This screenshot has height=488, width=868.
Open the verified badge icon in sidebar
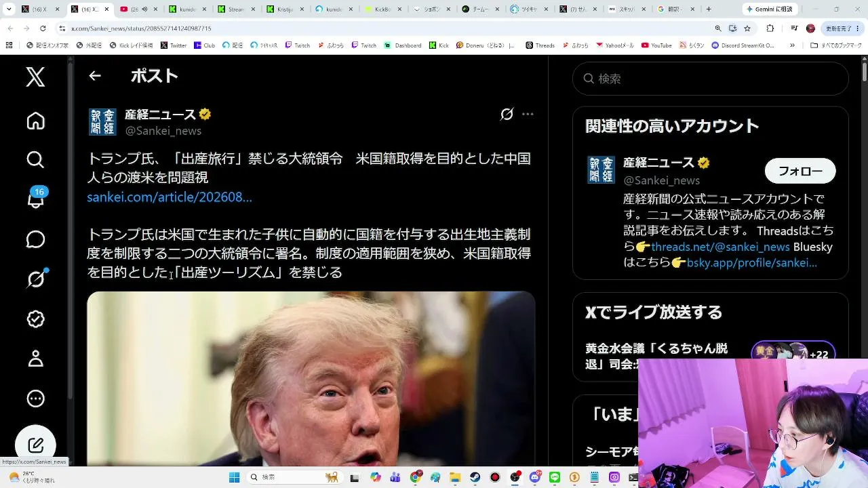(35, 319)
